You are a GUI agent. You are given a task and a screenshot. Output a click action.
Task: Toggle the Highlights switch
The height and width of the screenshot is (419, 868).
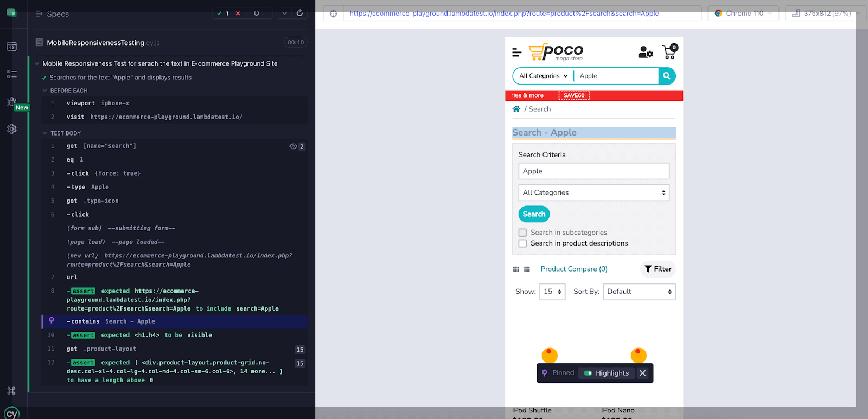[x=588, y=373]
